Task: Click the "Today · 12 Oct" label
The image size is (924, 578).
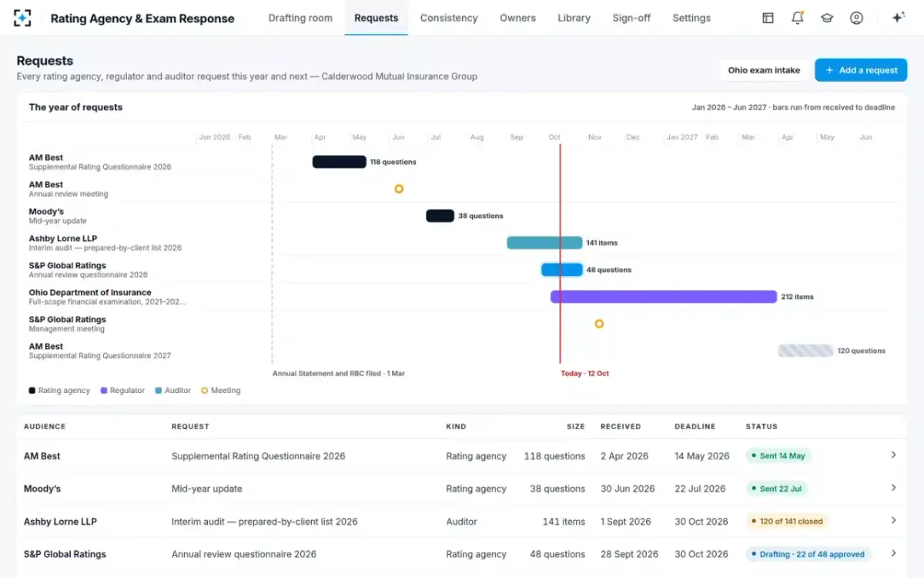Action: (584, 374)
